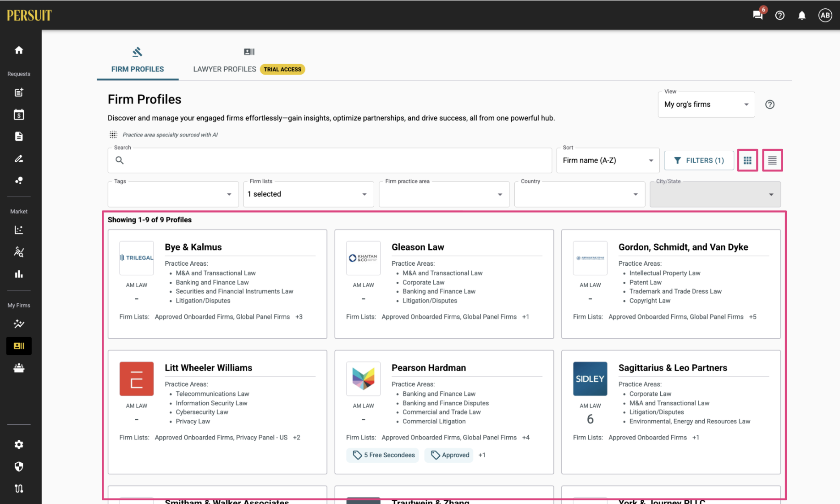Open the Gleason Law firm card
Screen dimensions: 840x504
pos(444,284)
